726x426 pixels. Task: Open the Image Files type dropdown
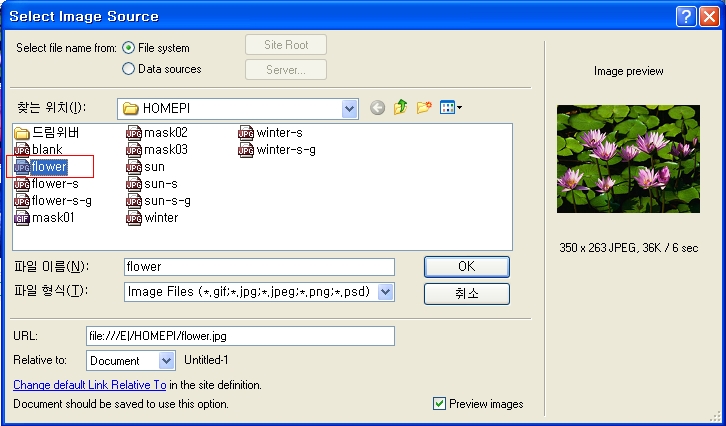(x=386, y=292)
